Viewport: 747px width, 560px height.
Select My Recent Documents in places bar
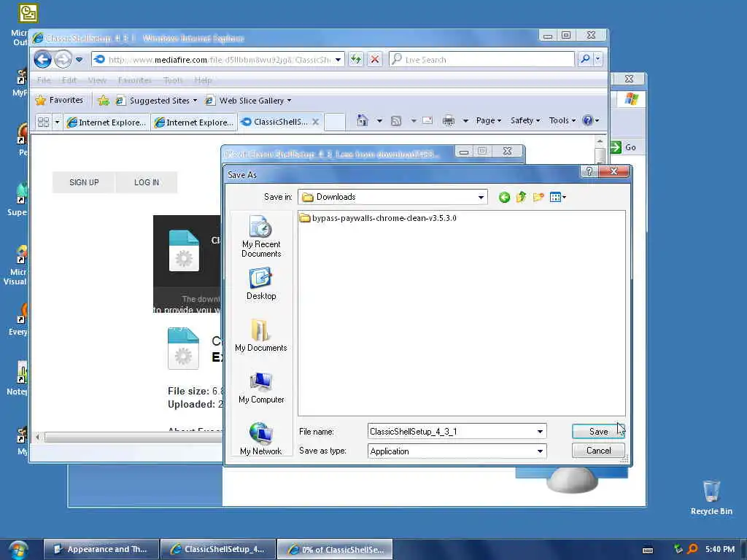pyautogui.click(x=261, y=236)
